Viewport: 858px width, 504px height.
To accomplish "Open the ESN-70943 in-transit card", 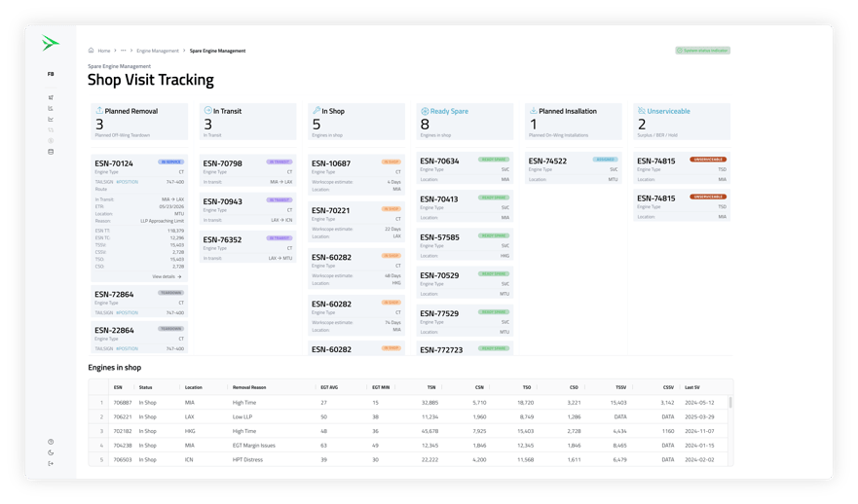I will click(248, 209).
